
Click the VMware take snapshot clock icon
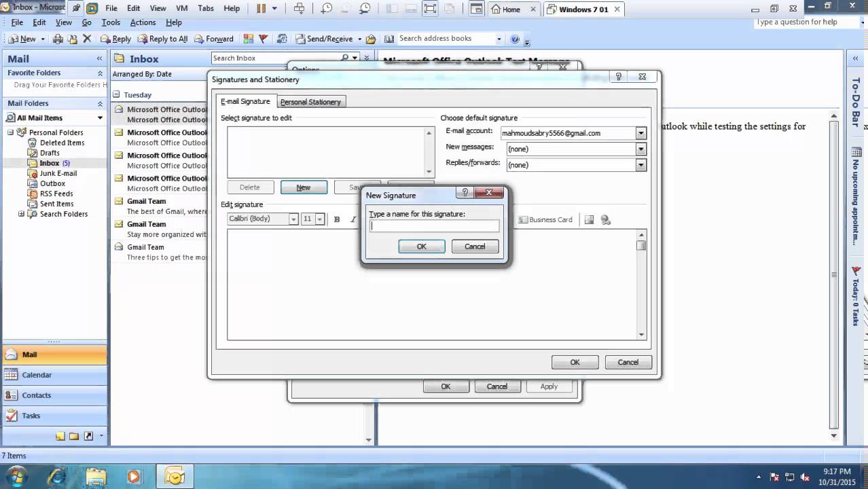[x=327, y=9]
